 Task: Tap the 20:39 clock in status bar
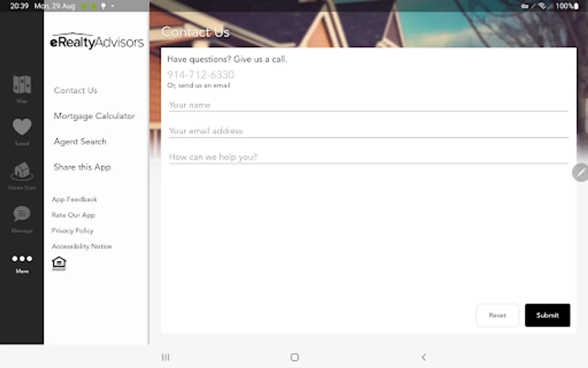tap(19, 6)
